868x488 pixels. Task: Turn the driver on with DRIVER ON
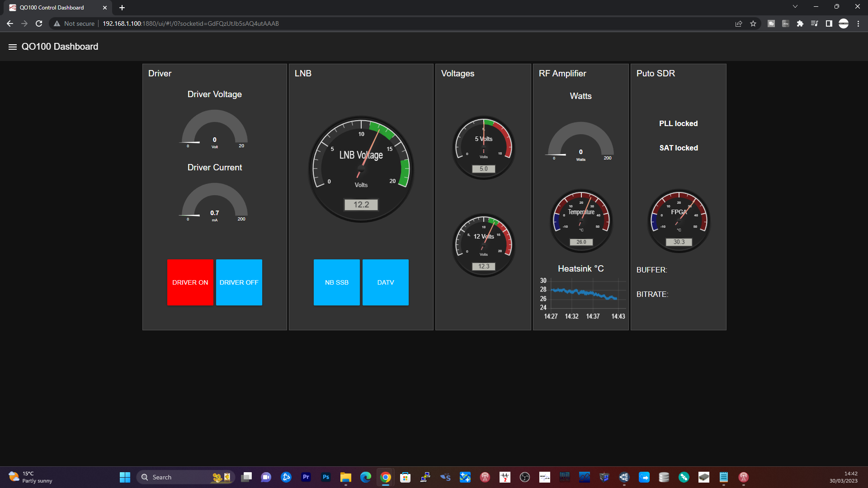[190, 282]
